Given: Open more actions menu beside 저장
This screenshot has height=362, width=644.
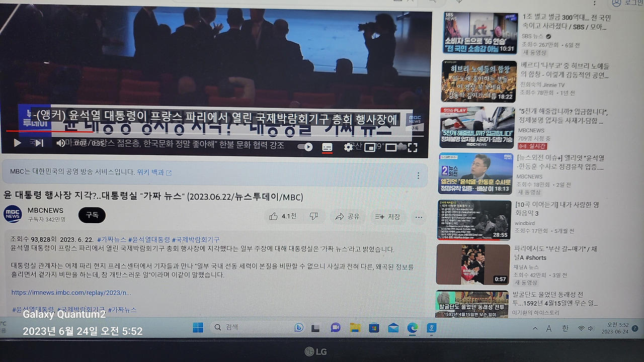Looking at the screenshot, I should click(419, 217).
